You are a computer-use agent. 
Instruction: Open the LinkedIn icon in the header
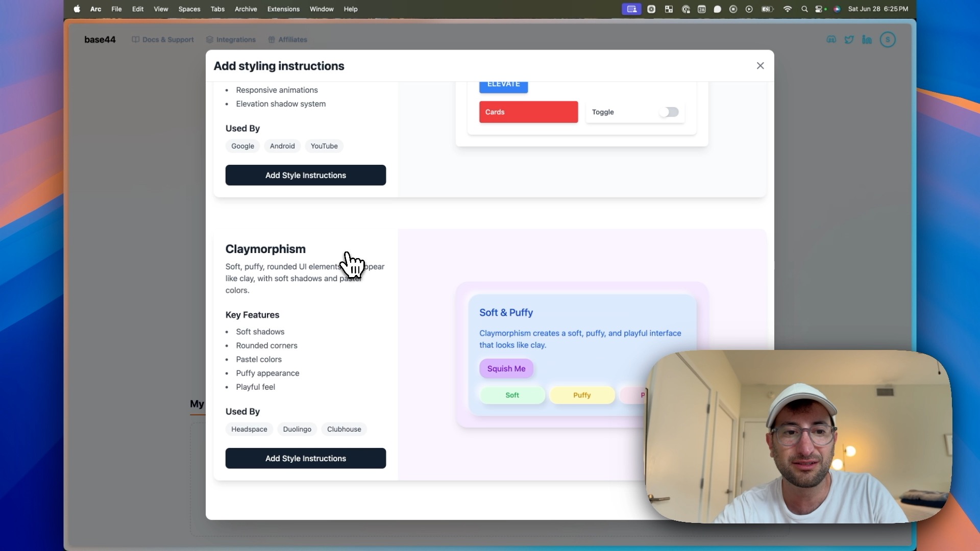point(867,39)
